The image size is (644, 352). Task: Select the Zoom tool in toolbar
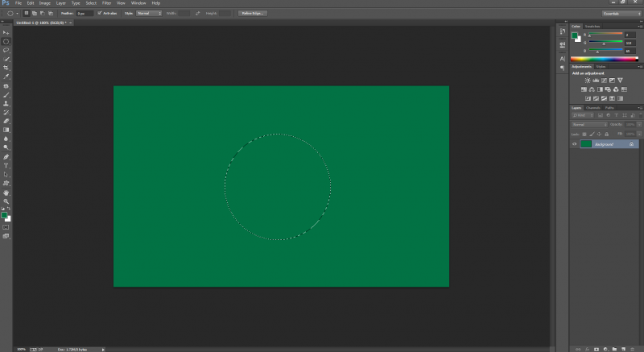click(x=6, y=201)
